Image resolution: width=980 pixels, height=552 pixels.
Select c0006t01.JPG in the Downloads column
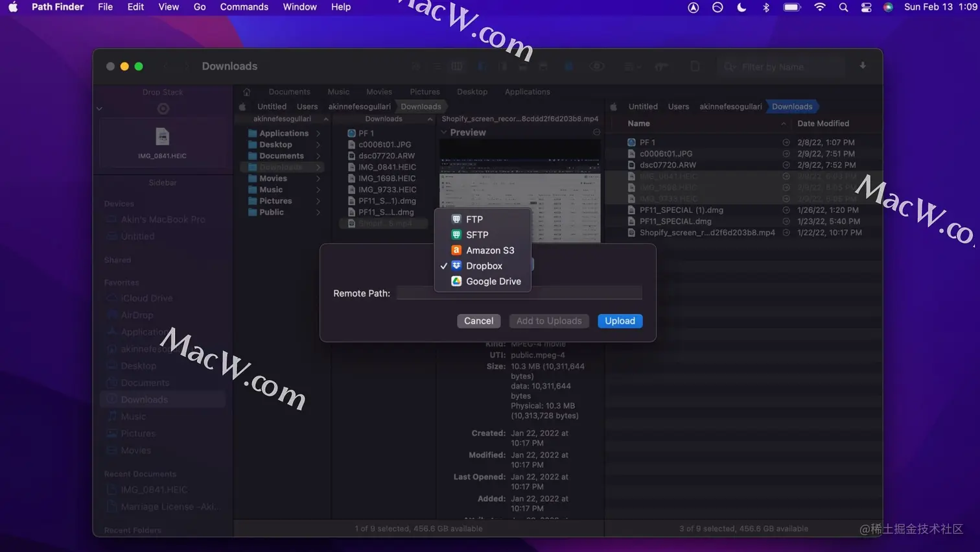384,145
